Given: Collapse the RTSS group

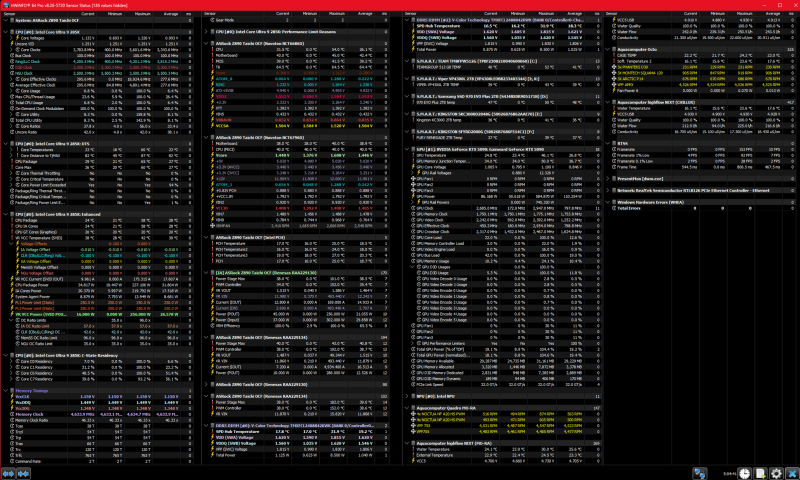Looking at the screenshot, I should click(x=607, y=143).
